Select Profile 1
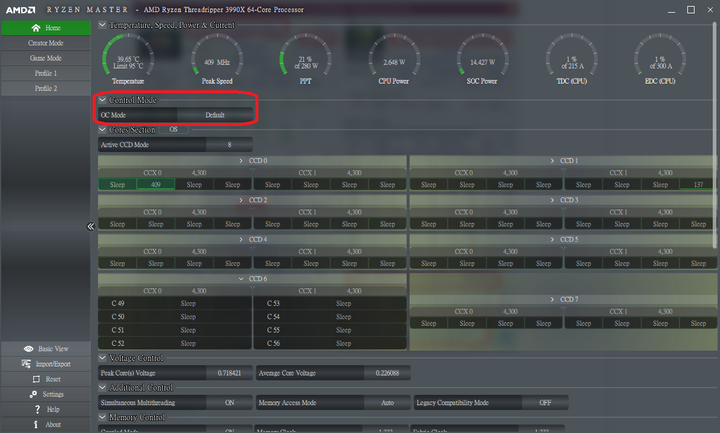 [x=46, y=73]
